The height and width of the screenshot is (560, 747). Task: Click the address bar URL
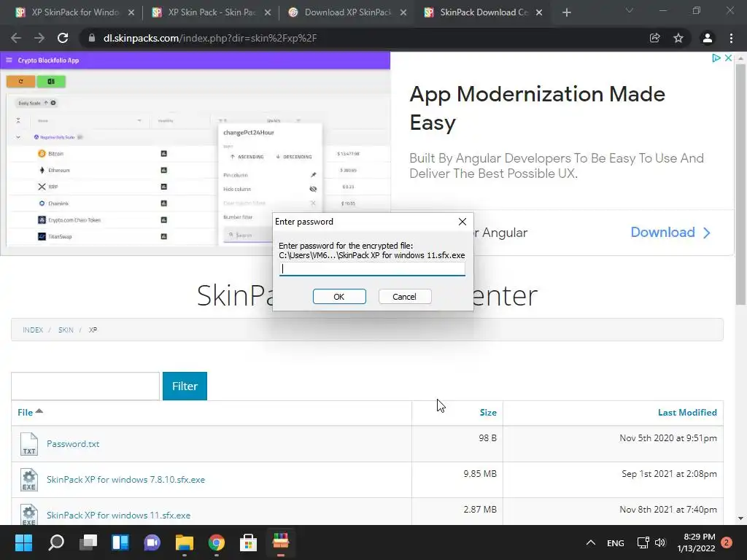point(210,38)
